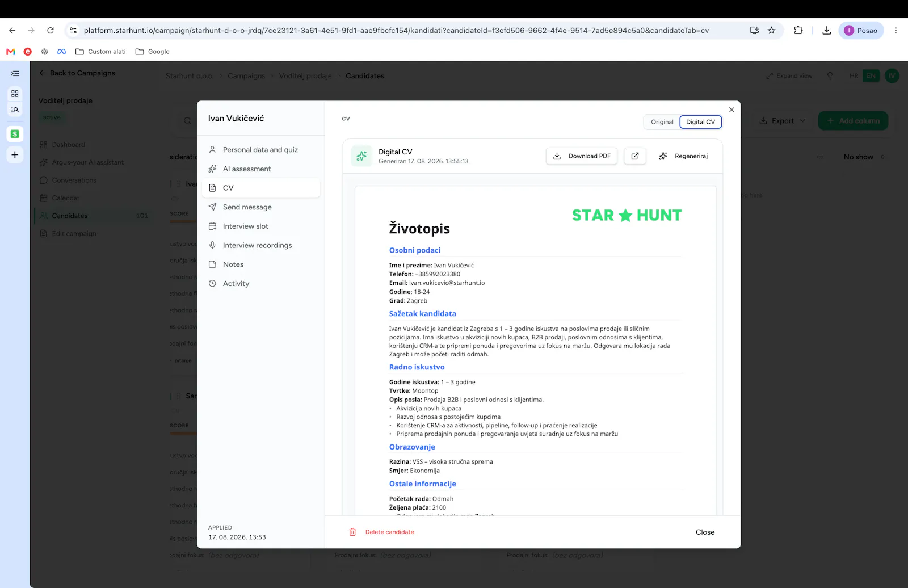908x588 pixels.
Task: Switch language to HR
Action: (854, 76)
